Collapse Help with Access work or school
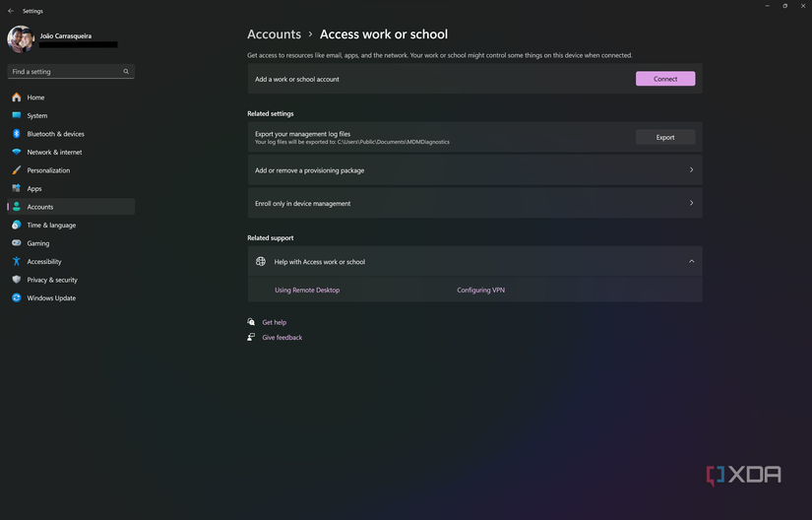 pyautogui.click(x=474, y=262)
